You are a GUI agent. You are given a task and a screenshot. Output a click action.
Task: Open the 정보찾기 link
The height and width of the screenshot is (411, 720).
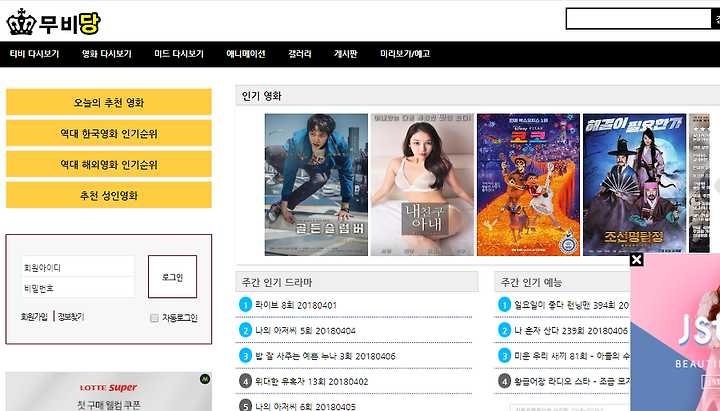click(x=71, y=317)
